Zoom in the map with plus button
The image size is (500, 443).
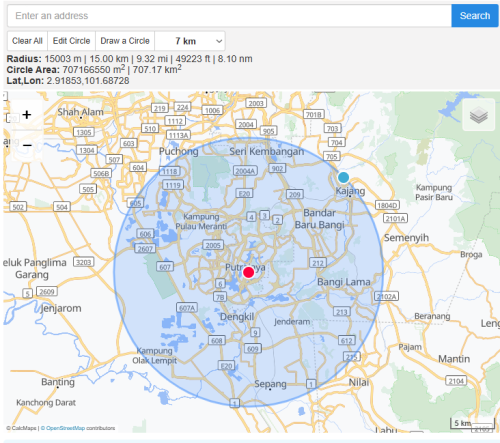click(27, 115)
